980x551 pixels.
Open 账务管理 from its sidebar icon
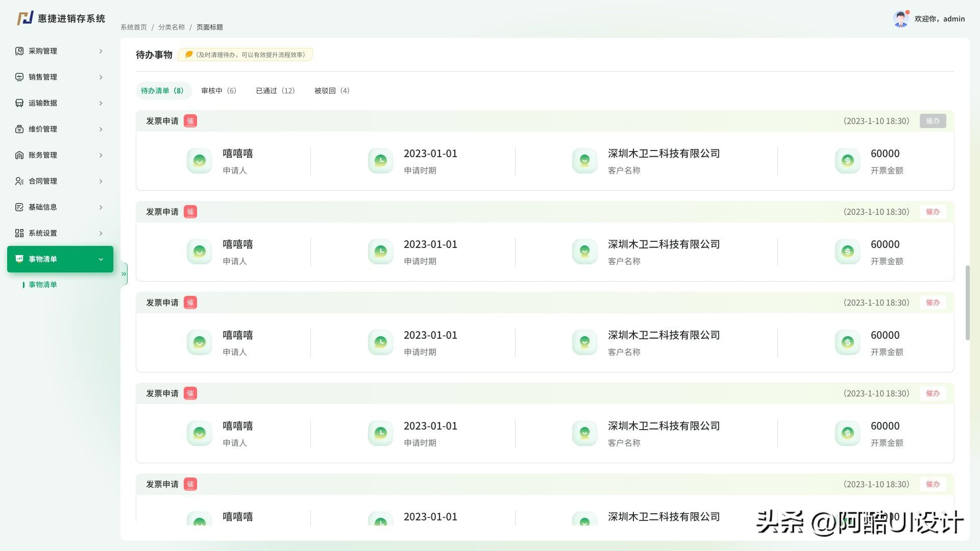pyautogui.click(x=19, y=155)
